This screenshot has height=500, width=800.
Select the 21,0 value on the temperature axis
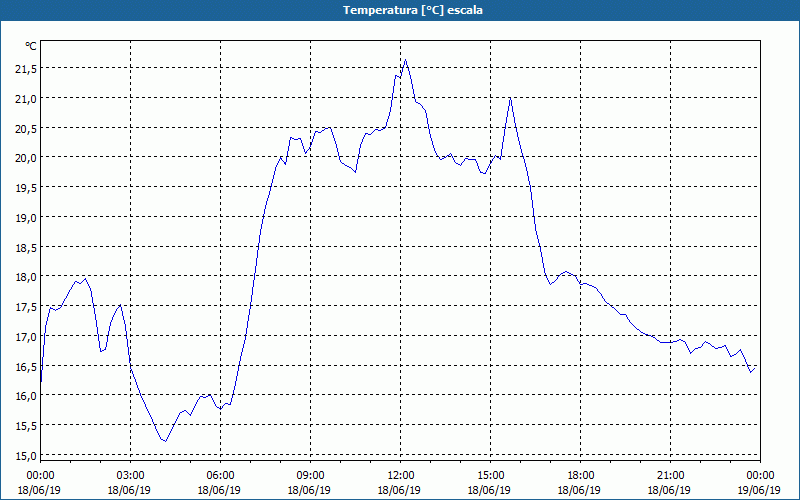[25, 98]
